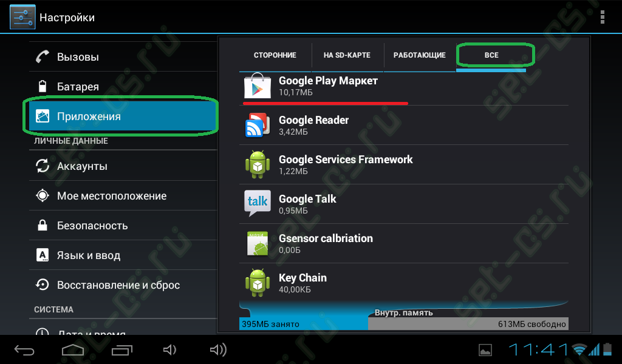Tap the Google Services Framework android icon
Screen dimensions: 622x364
pos(258,164)
